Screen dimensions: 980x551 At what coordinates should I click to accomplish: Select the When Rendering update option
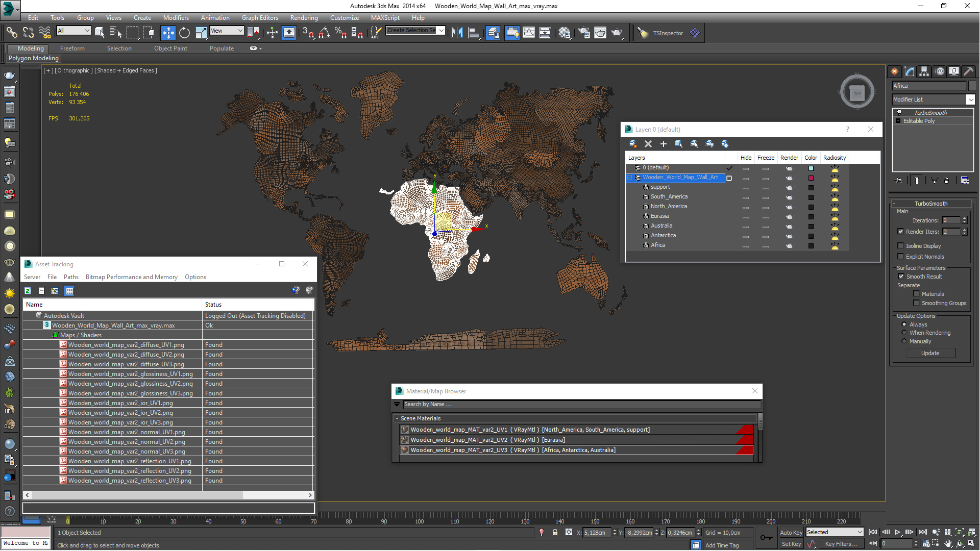tap(904, 333)
